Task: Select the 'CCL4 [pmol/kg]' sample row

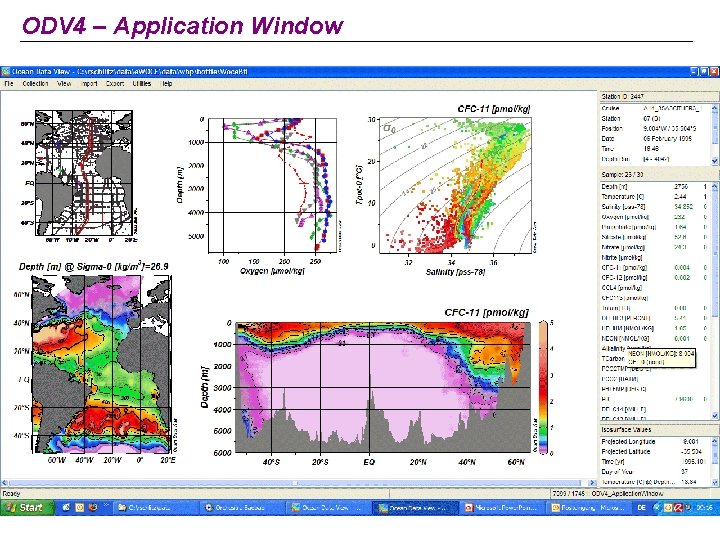Action: (655, 287)
